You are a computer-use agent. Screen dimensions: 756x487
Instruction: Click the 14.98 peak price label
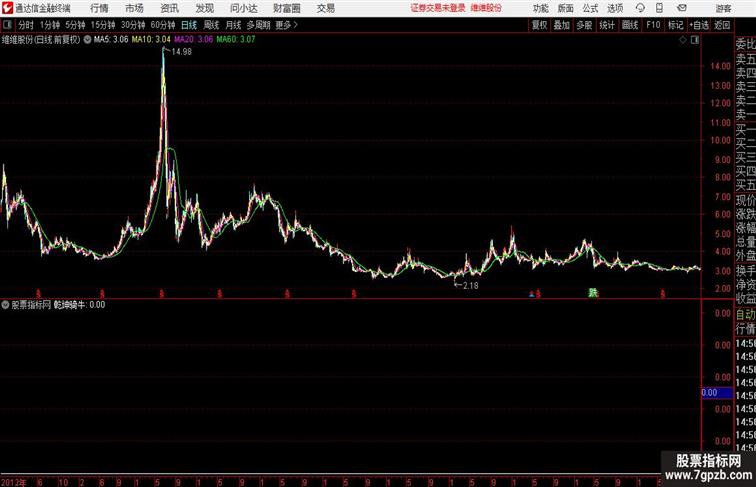click(181, 52)
